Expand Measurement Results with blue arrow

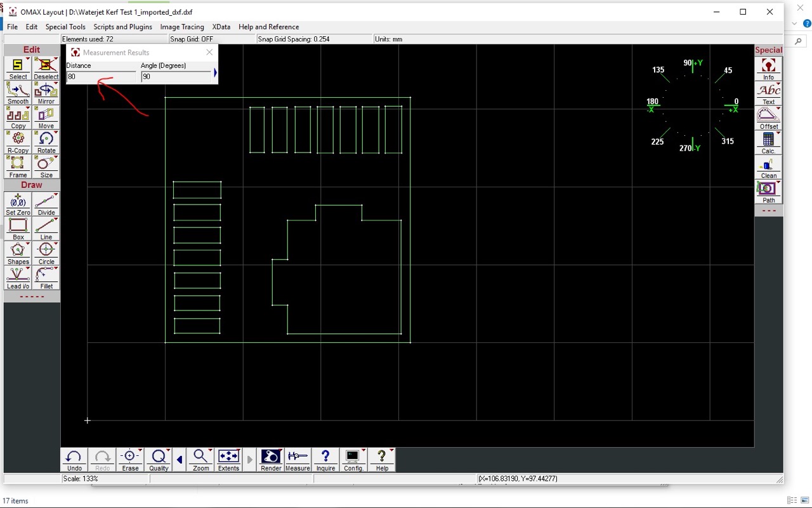click(215, 73)
